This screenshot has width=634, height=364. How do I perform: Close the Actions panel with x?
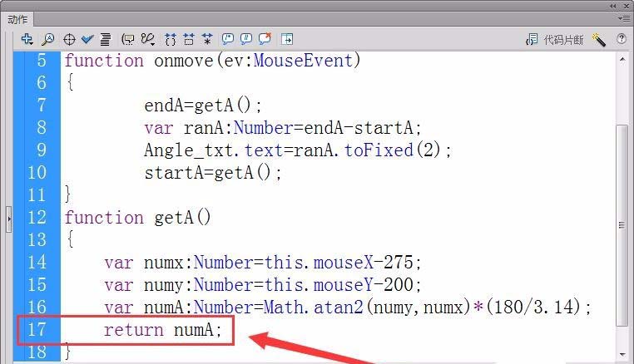(x=627, y=6)
